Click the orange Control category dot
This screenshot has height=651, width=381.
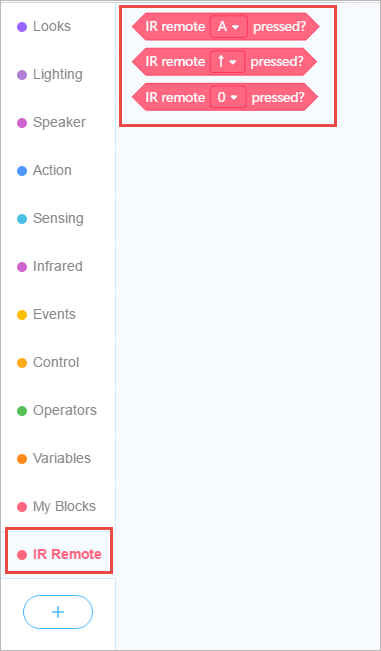(22, 363)
